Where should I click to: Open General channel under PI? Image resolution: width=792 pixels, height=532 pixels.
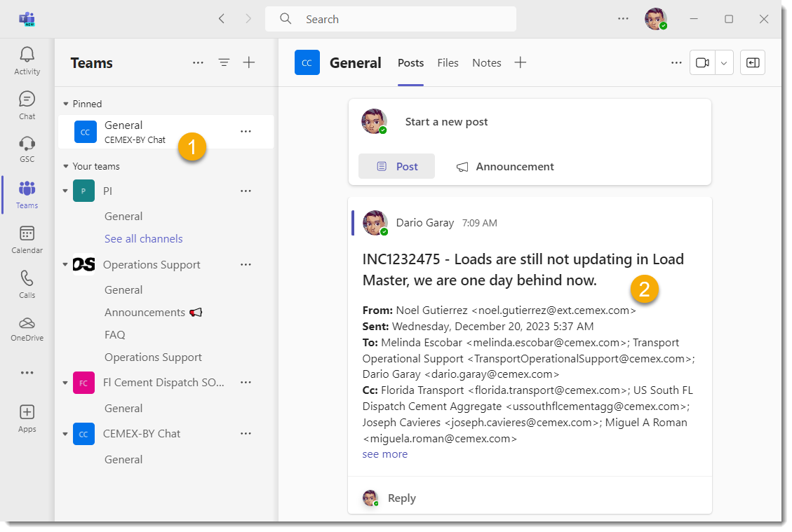point(123,216)
